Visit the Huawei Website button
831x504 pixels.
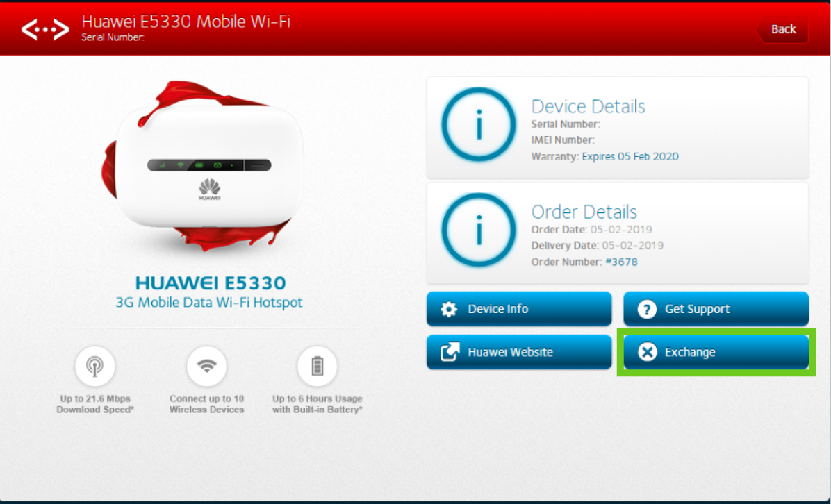coord(518,352)
